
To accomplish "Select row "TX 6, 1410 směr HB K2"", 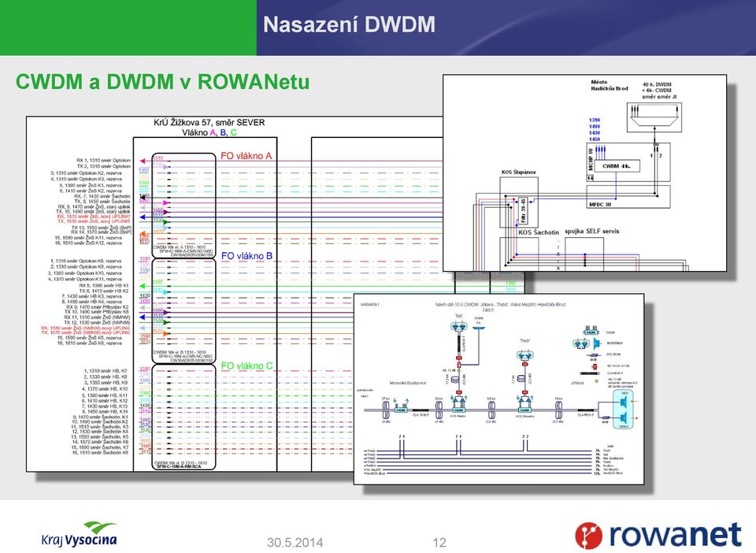I will pos(104,291).
